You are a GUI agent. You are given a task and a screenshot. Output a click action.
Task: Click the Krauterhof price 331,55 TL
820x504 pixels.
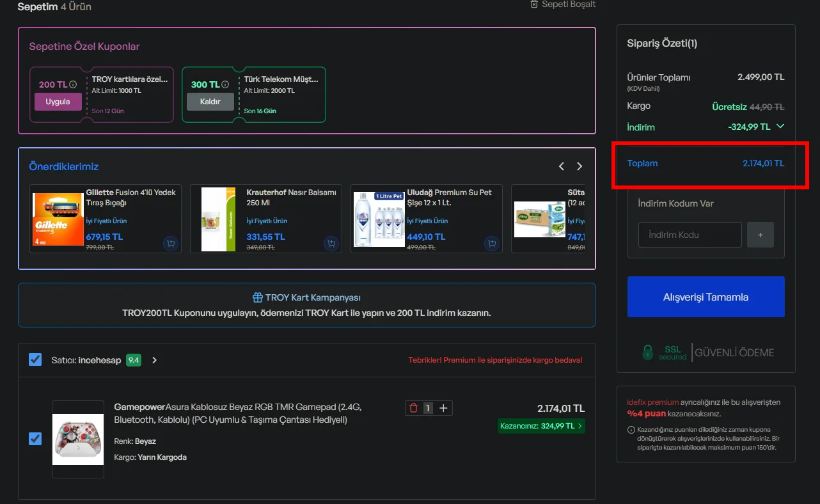pos(265,237)
